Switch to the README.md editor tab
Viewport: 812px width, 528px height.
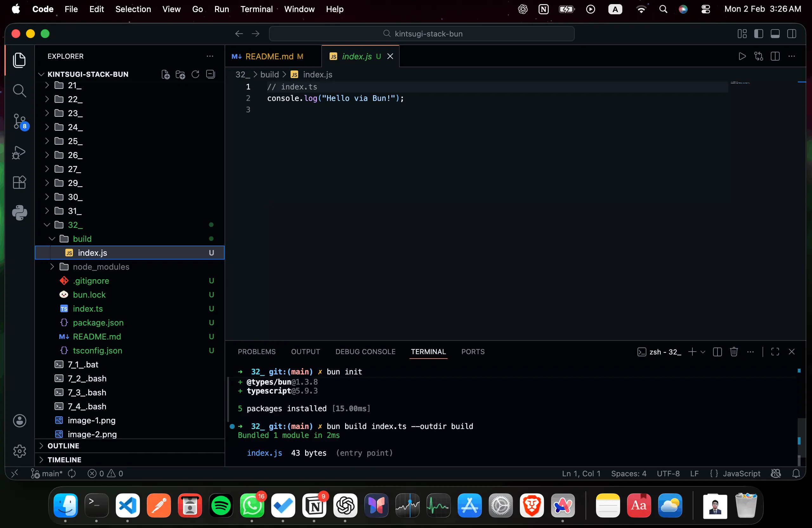pyautogui.click(x=269, y=56)
